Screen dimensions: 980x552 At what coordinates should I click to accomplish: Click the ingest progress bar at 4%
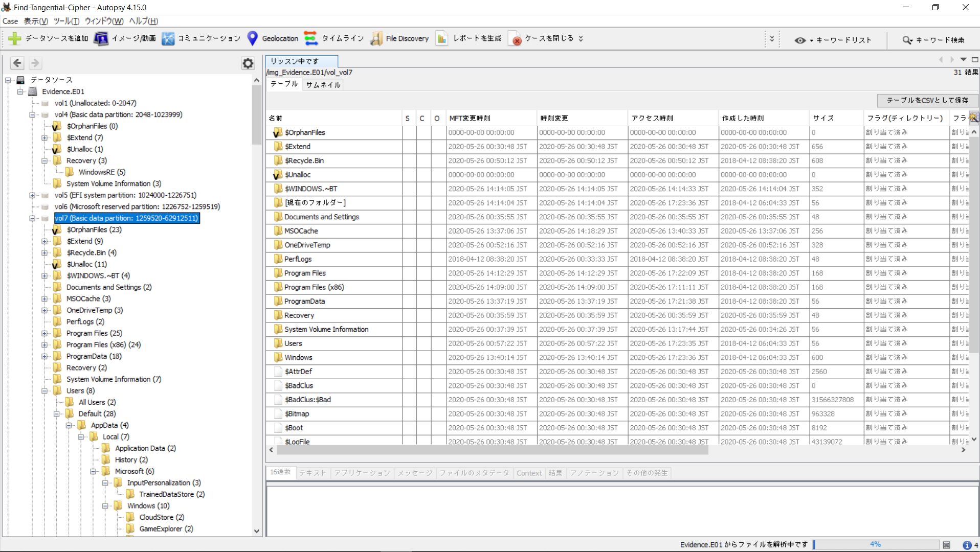(876, 545)
